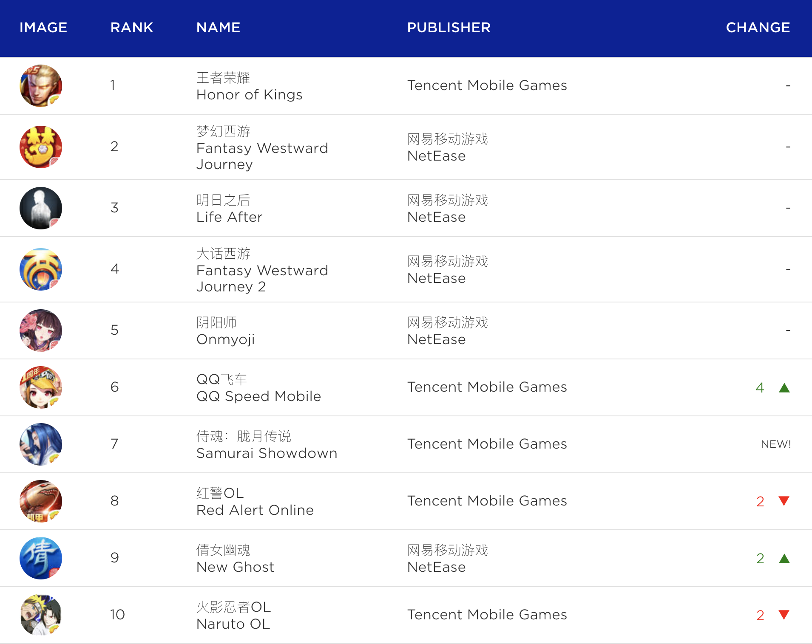Sort by the RANK column header
The width and height of the screenshot is (812, 644).
tap(131, 28)
